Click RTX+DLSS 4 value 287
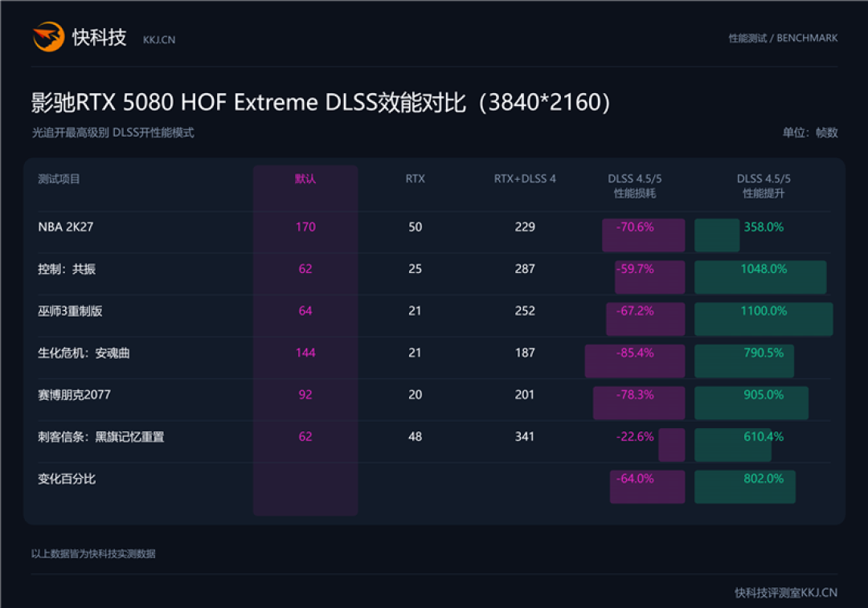 coord(525,269)
